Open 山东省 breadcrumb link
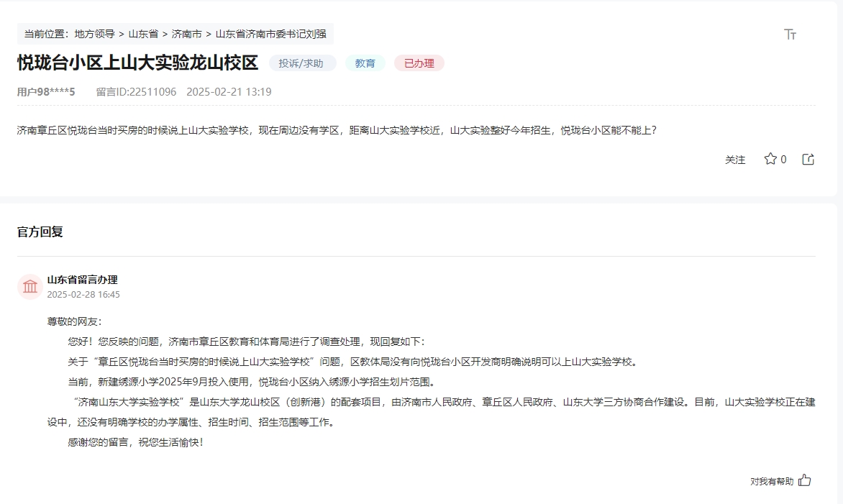Screen dimensions: 843x504 tap(143, 34)
